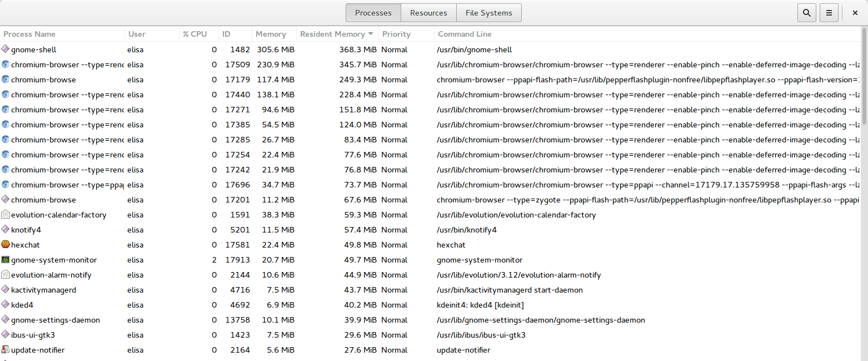The image size is (868, 361).
Task: Click the evolution-calendar-factory envelope icon
Action: [x=6, y=215]
